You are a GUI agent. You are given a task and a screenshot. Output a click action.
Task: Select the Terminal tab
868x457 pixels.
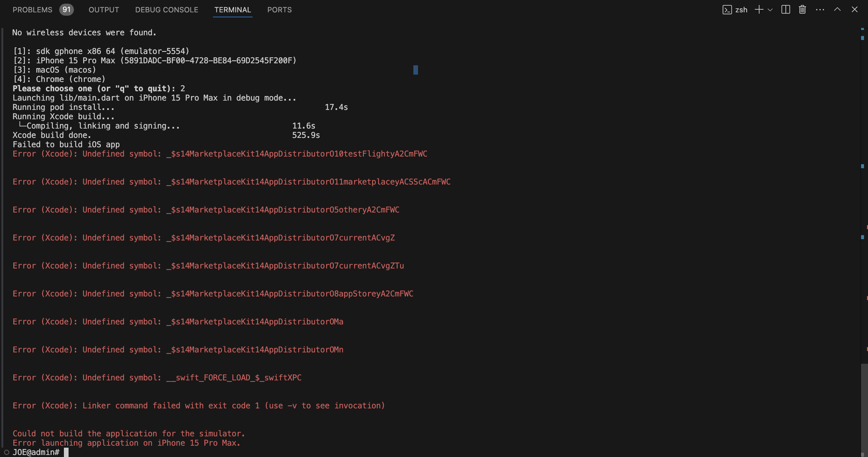tap(233, 10)
